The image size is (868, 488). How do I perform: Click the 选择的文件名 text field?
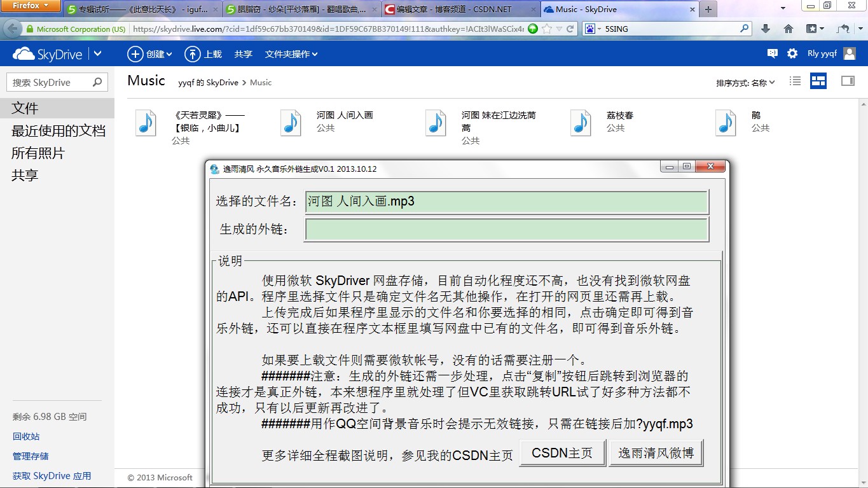click(507, 202)
